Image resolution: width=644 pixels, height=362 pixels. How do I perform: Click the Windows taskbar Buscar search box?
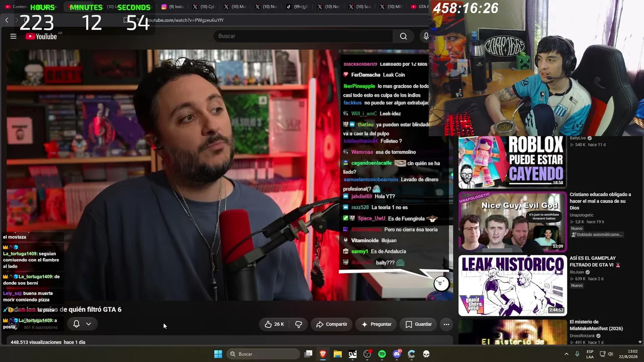[263, 354]
